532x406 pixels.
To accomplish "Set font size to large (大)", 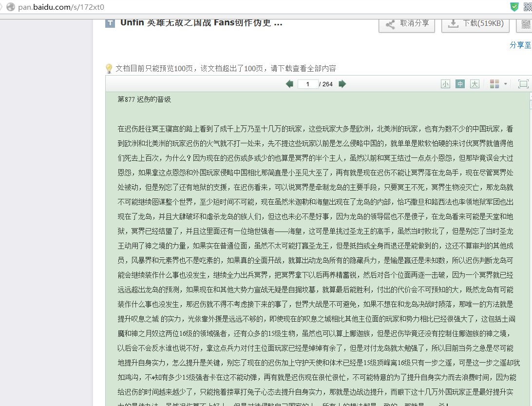I will point(475,84).
